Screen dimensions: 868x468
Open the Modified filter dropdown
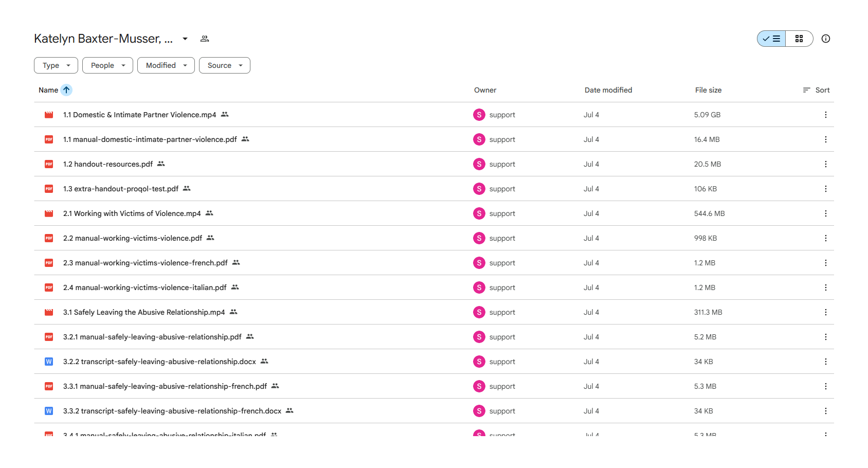click(x=166, y=65)
